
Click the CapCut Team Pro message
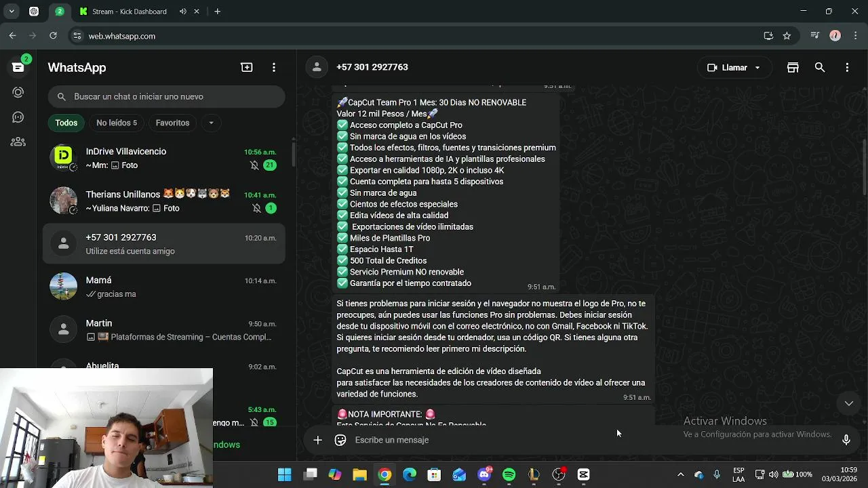pyautogui.click(x=446, y=192)
